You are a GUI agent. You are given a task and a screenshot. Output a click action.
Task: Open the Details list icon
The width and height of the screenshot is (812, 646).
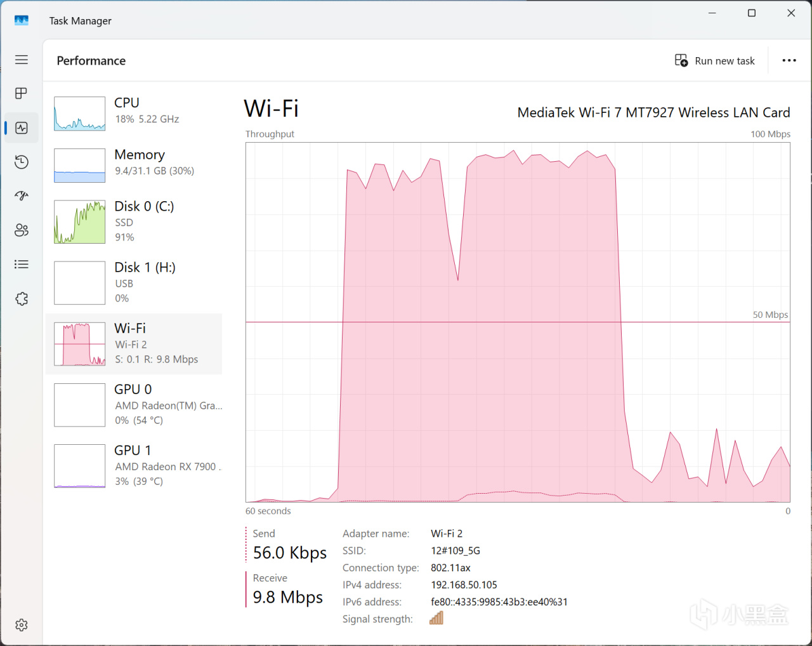click(x=22, y=264)
